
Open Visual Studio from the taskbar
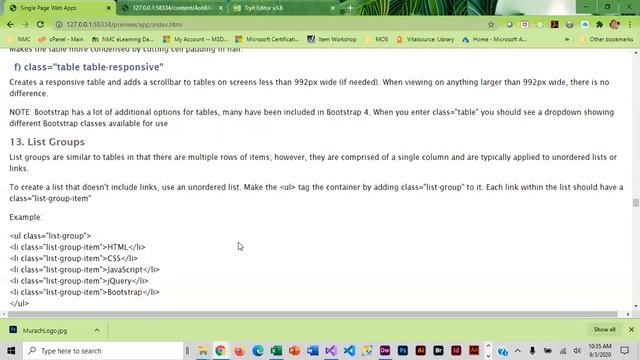(x=331, y=351)
